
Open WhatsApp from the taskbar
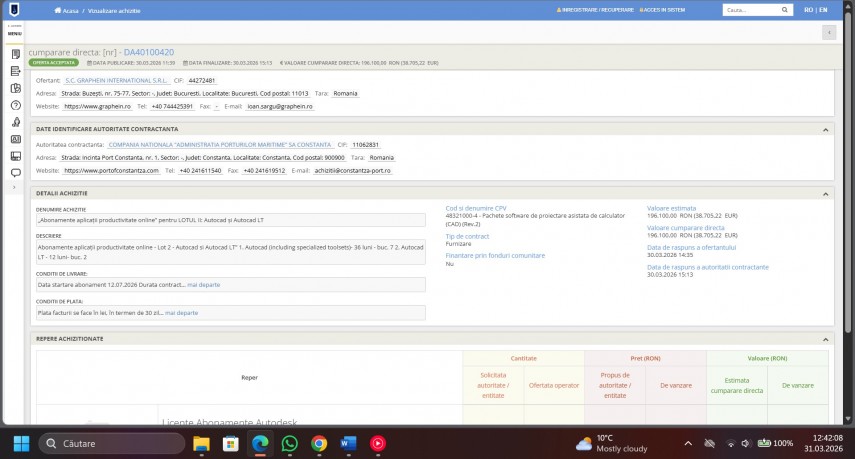click(289, 443)
